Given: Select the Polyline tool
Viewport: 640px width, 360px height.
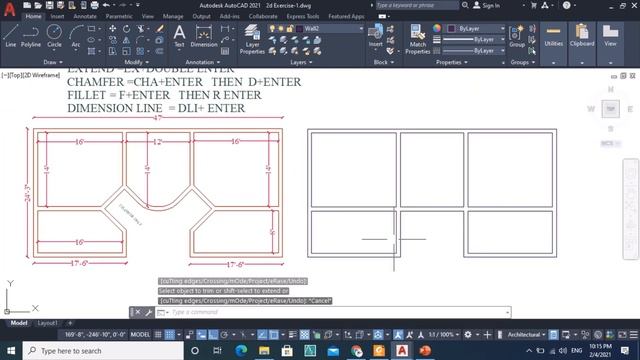Looking at the screenshot, I should pos(31,36).
